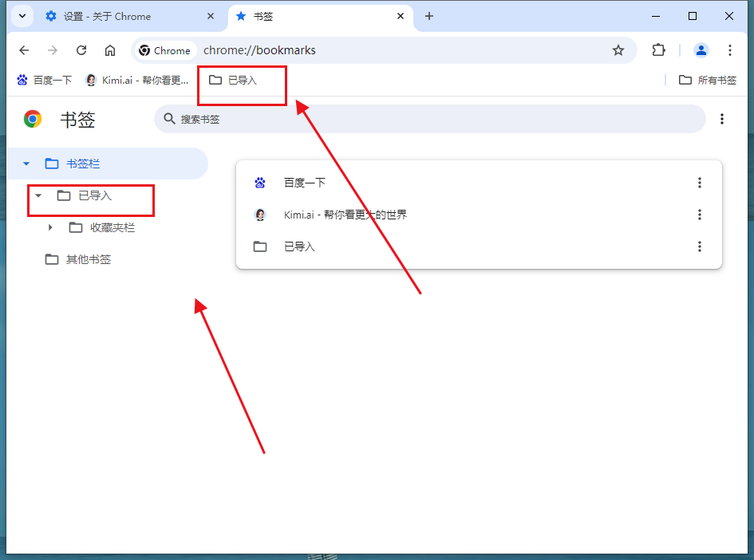The height and width of the screenshot is (560, 754).
Task: Open 已导入 folder in bookmarks bar
Action: [x=233, y=81]
